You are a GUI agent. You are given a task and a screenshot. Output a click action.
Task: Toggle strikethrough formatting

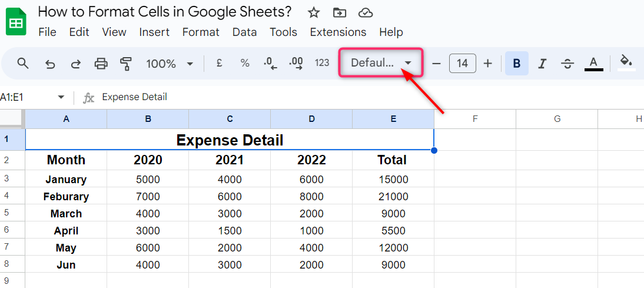coord(567,63)
